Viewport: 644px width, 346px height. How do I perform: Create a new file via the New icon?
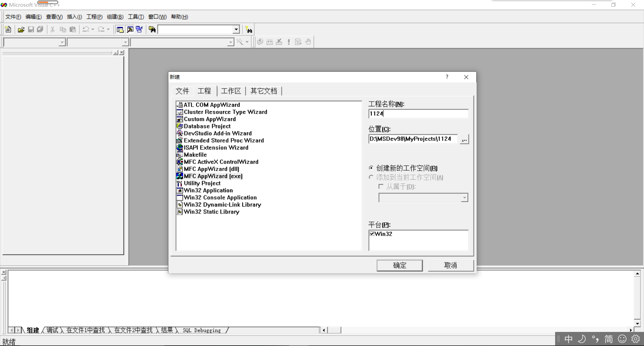pyautogui.click(x=8, y=30)
